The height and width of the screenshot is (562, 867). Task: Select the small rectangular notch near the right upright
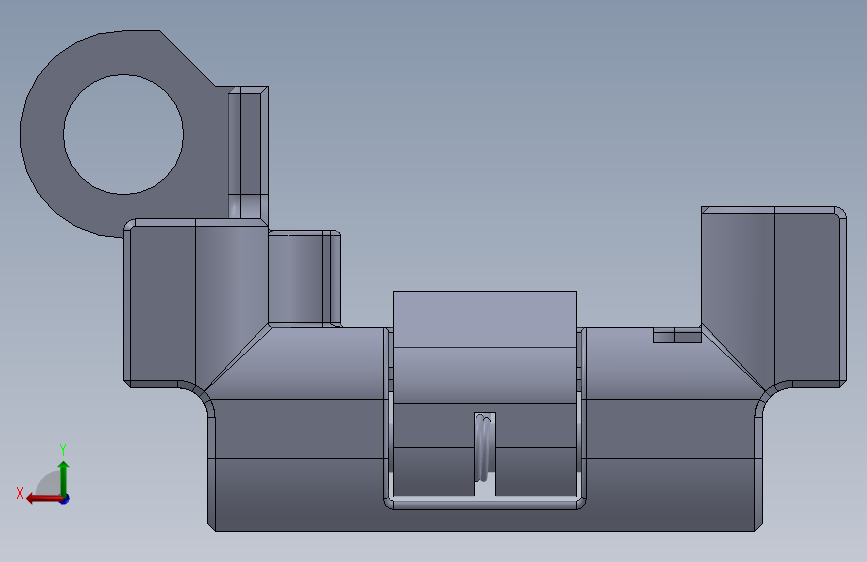click(x=677, y=335)
